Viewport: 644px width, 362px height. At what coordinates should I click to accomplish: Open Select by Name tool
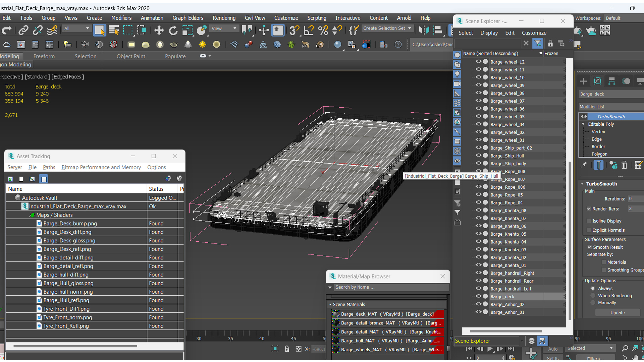(114, 31)
